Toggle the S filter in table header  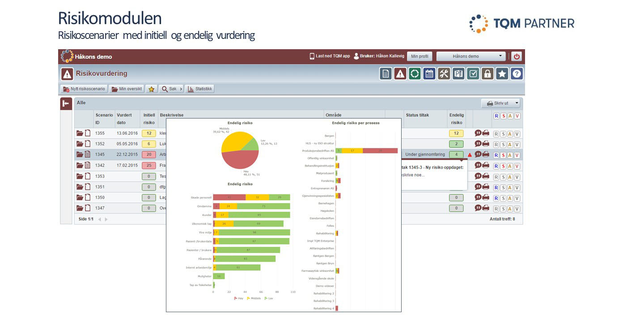(x=503, y=116)
